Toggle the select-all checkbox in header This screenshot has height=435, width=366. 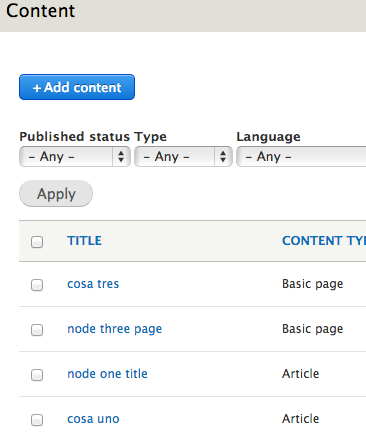click(37, 242)
